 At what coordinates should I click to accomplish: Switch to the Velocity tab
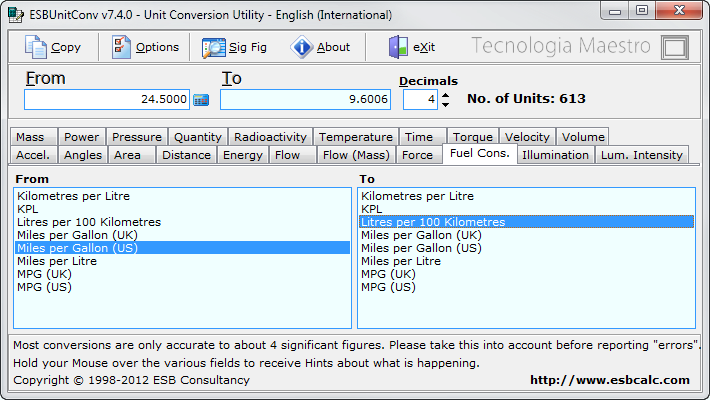click(x=527, y=137)
